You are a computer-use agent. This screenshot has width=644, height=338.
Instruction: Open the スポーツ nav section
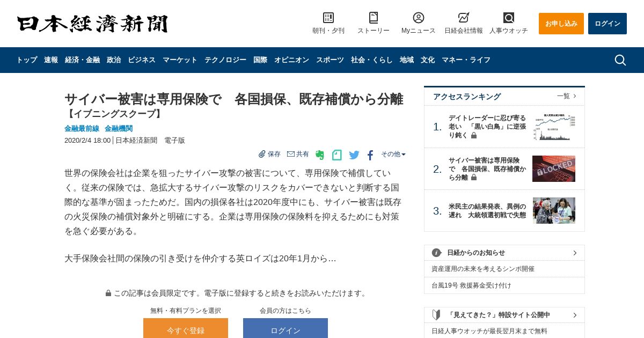pos(330,60)
